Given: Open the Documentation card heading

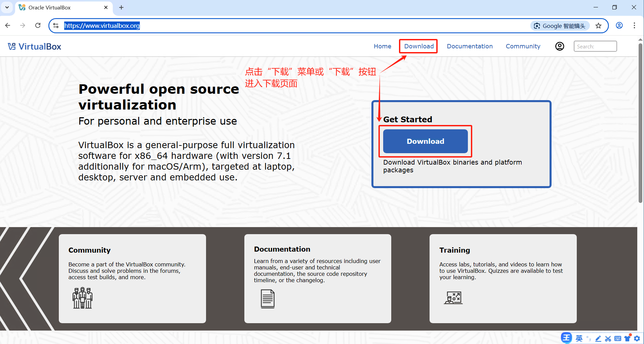Looking at the screenshot, I should (282, 249).
